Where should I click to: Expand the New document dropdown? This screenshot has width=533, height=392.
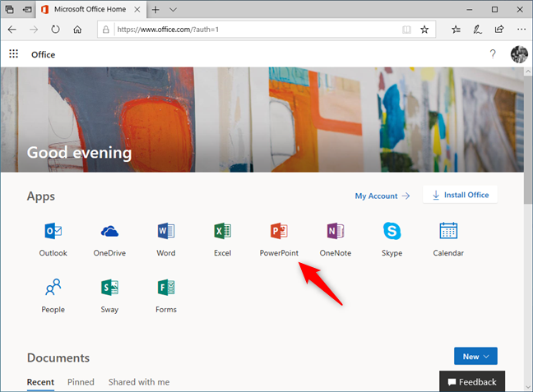[x=475, y=357]
